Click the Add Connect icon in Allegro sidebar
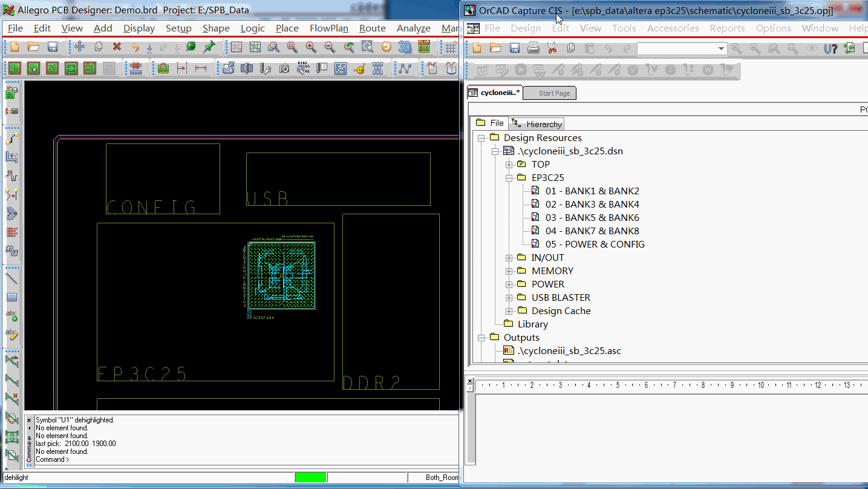This screenshot has height=489, width=868. (12, 139)
